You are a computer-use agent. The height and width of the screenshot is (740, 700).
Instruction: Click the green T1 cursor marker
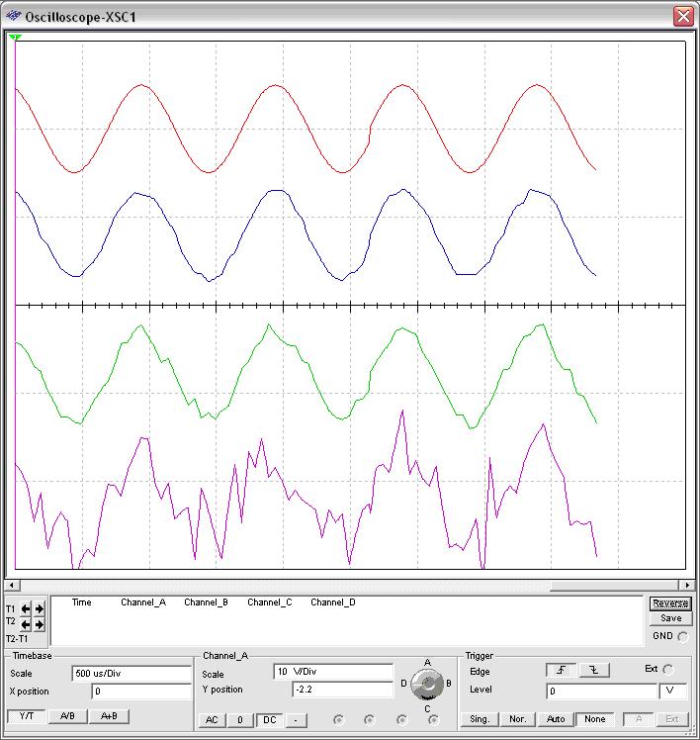point(15,38)
